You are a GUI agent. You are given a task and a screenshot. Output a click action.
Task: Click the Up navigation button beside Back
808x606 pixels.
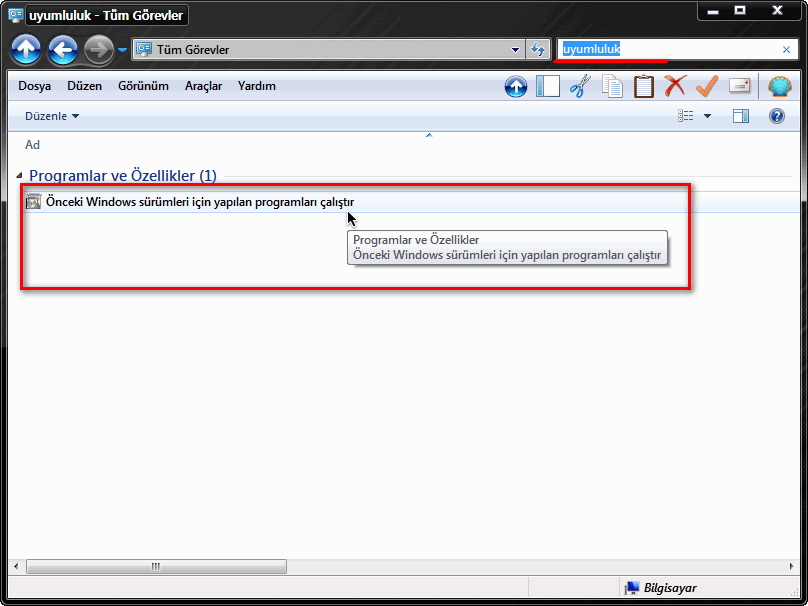26,50
